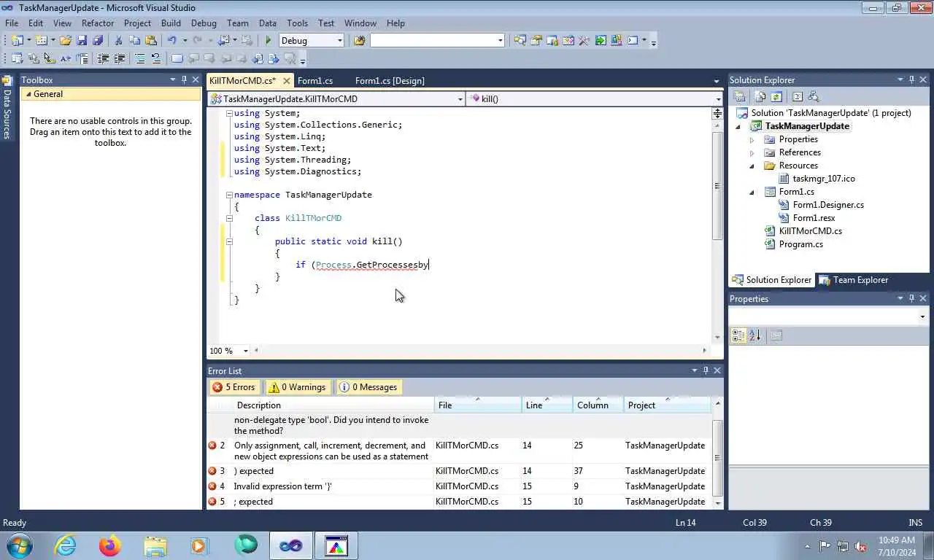Open Internet Explorer from the taskbar
The image size is (934, 560).
[x=65, y=545]
